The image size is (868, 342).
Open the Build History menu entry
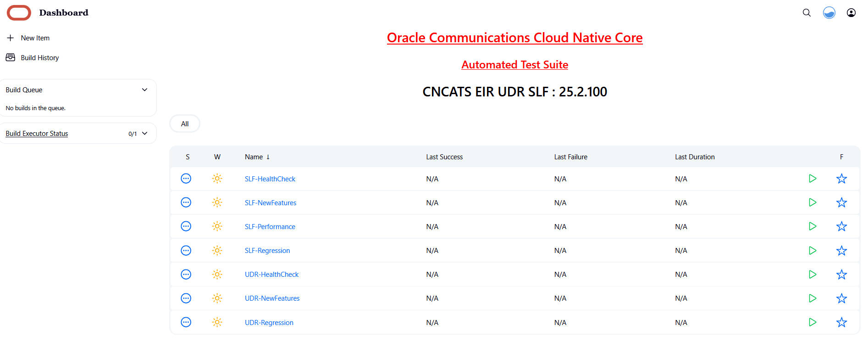[x=40, y=58]
